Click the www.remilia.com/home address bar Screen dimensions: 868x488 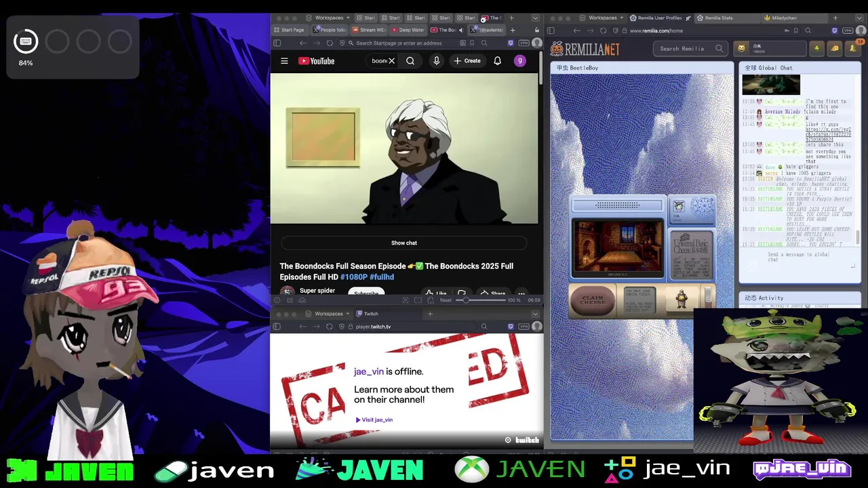[705, 30]
